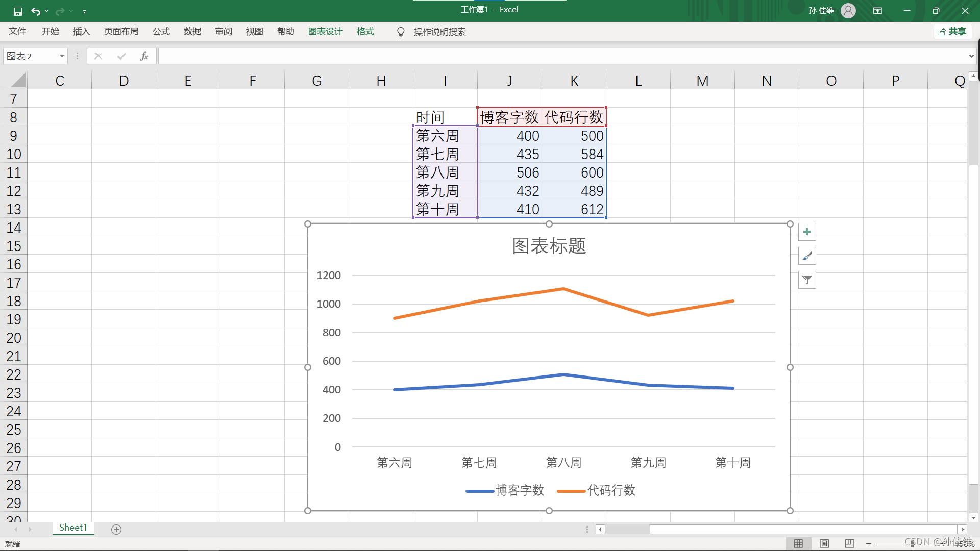Click the Save icon in title bar
This screenshot has height=551, width=980.
pos(18,11)
